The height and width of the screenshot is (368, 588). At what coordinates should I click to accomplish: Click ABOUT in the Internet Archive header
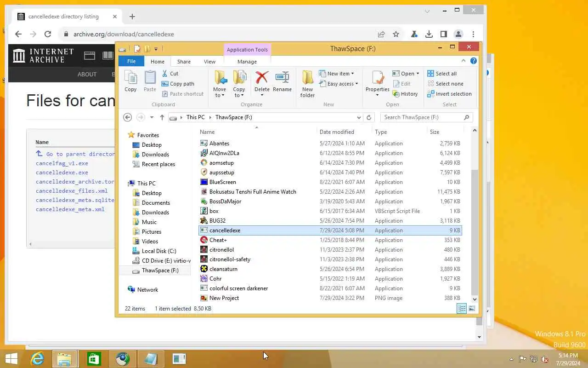[x=87, y=74]
